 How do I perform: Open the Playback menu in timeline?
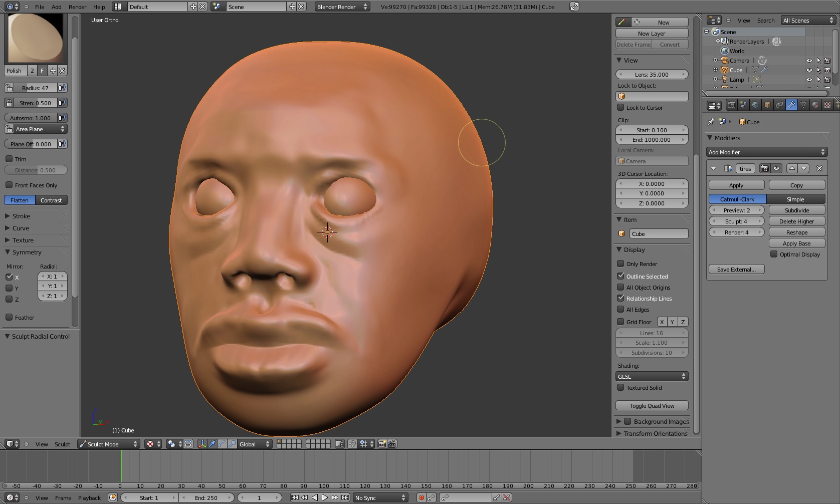pos(89,497)
